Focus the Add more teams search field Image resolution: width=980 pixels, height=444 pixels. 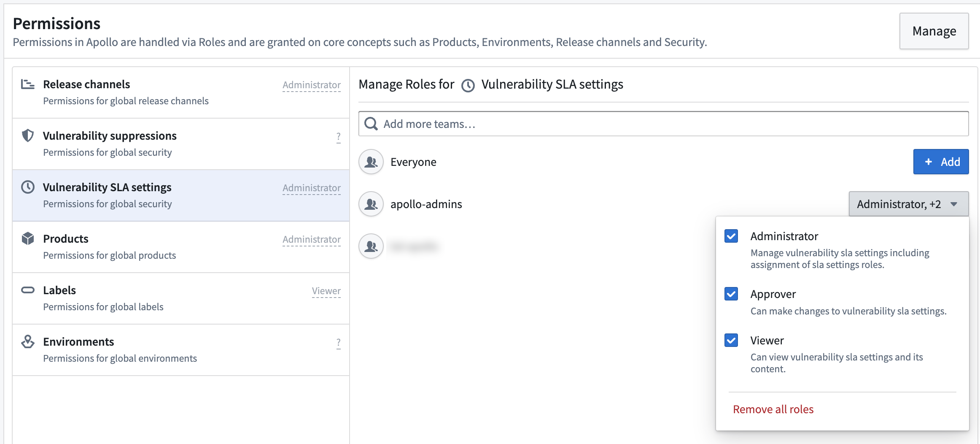click(663, 124)
